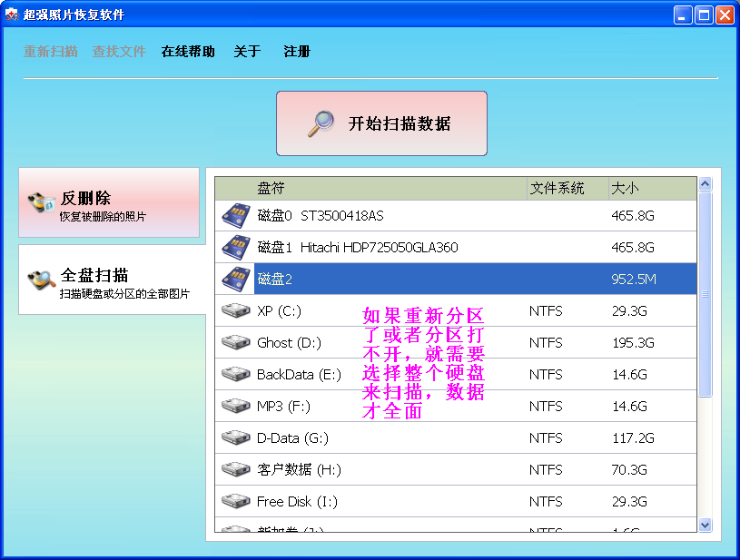Viewport: 740px width, 560px height.
Task: Click the drive icon for 客户数据 (H:)
Action: tap(236, 469)
